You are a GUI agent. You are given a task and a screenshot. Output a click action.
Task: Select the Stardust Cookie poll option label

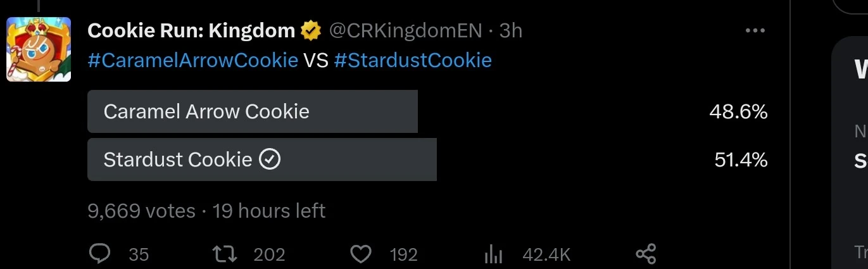click(178, 160)
